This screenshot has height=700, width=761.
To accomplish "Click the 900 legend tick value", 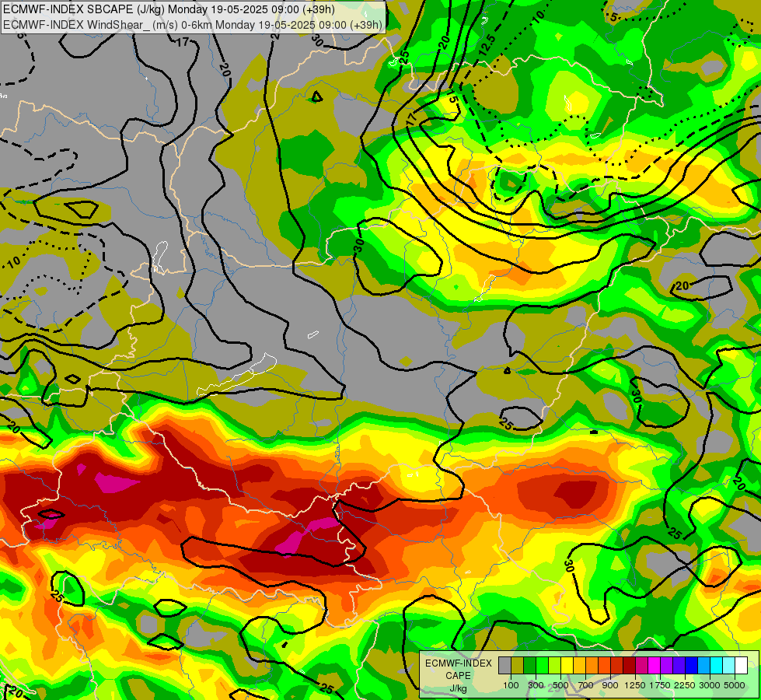I will pyautogui.click(x=610, y=685).
